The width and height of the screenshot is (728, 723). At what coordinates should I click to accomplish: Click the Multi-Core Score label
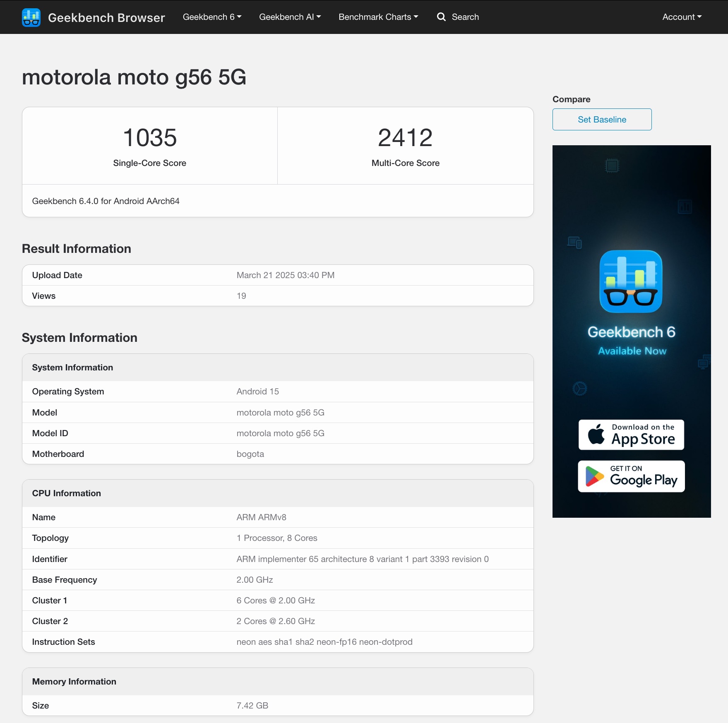406,163
